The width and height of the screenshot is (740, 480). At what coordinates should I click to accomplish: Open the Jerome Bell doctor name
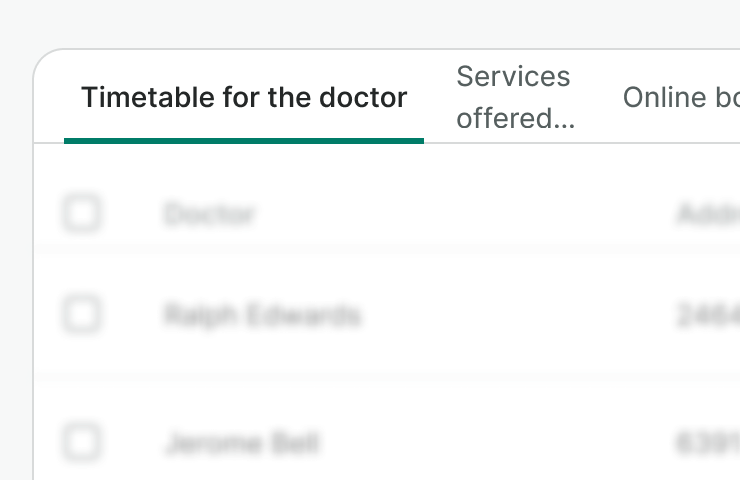point(242,442)
